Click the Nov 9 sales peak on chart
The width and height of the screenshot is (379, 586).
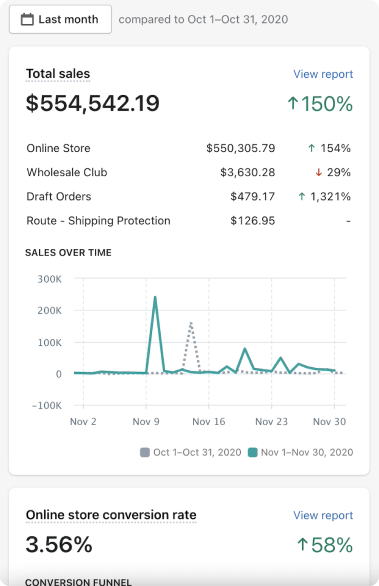pos(155,297)
